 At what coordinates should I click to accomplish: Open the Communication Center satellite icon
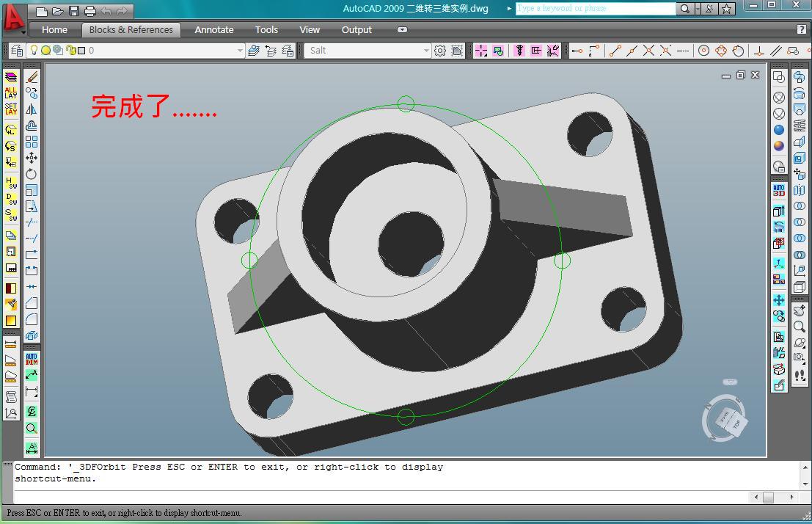click(x=709, y=8)
